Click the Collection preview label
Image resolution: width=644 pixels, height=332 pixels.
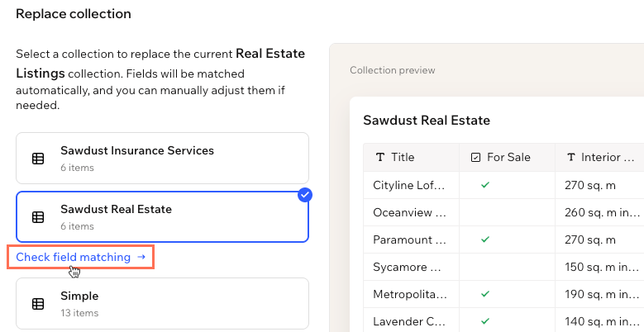tap(392, 70)
